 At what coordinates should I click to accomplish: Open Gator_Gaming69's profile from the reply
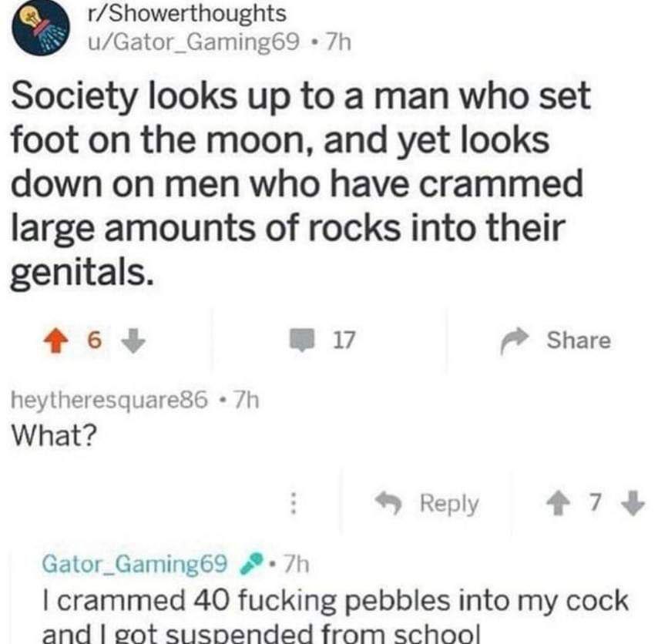(x=136, y=568)
